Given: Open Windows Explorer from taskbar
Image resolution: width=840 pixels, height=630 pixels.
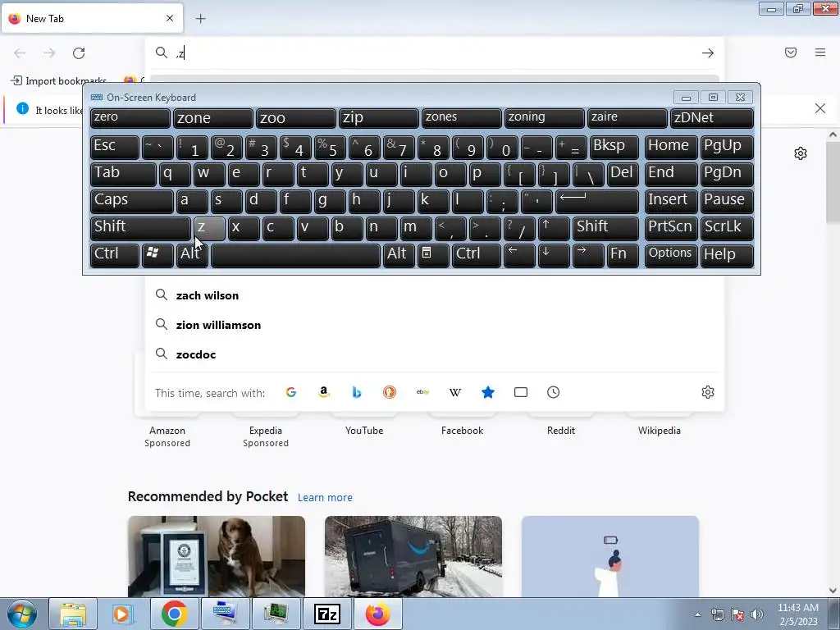Looking at the screenshot, I should point(73,614).
